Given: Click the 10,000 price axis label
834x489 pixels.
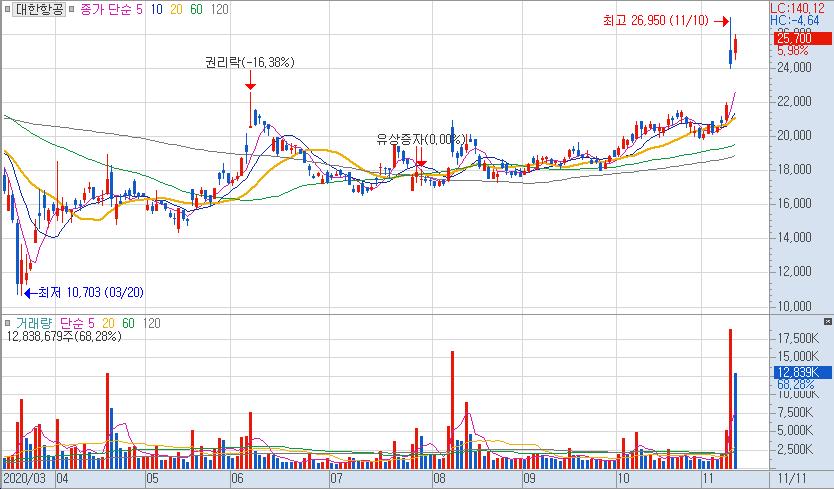Looking at the screenshot, I should [794, 306].
